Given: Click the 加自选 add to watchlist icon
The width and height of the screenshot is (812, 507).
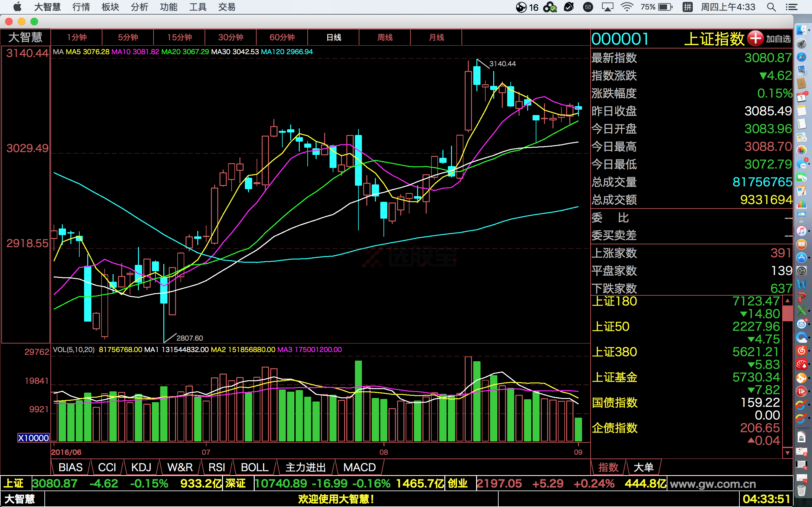Looking at the screenshot, I should [x=754, y=39].
